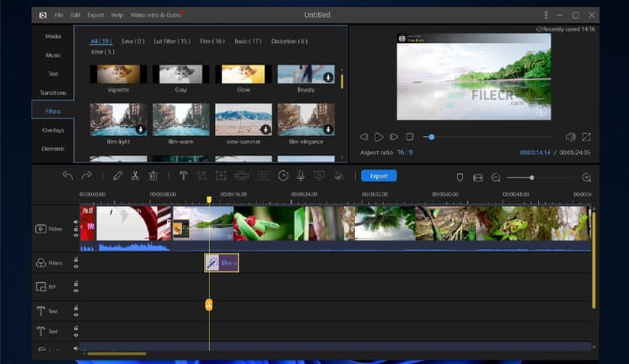Open the three-dot more options menu
The image size is (629, 364).
(545, 15)
